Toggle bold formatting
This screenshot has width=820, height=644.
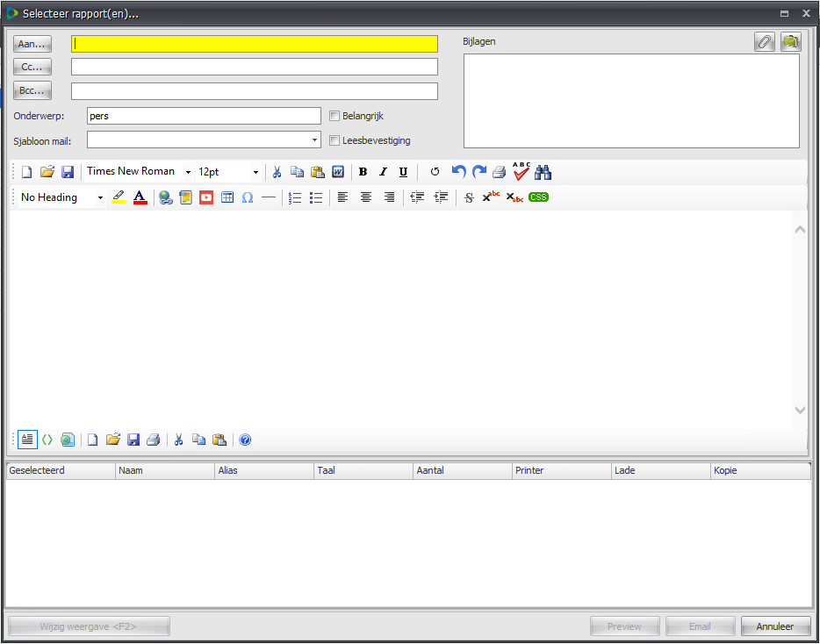[x=363, y=172]
